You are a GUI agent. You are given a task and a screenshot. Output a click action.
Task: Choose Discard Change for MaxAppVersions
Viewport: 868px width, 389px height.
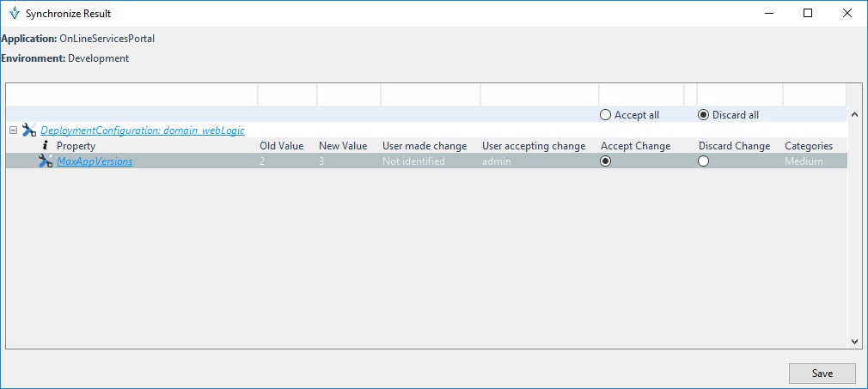[703, 161]
